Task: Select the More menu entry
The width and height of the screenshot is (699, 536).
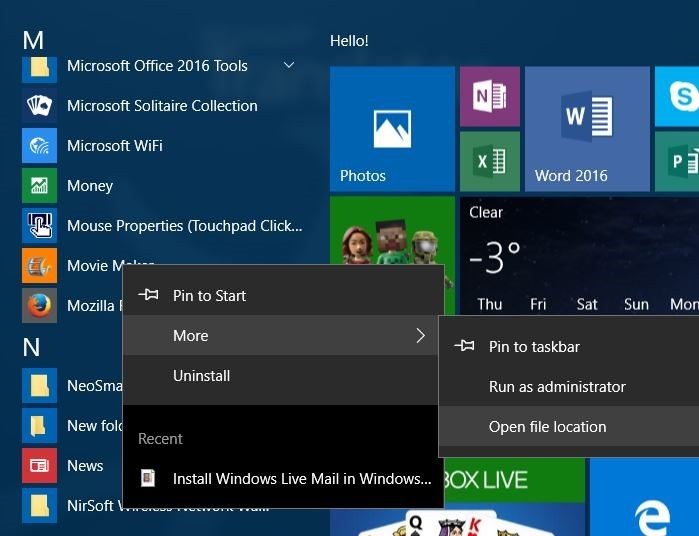Action: point(281,335)
